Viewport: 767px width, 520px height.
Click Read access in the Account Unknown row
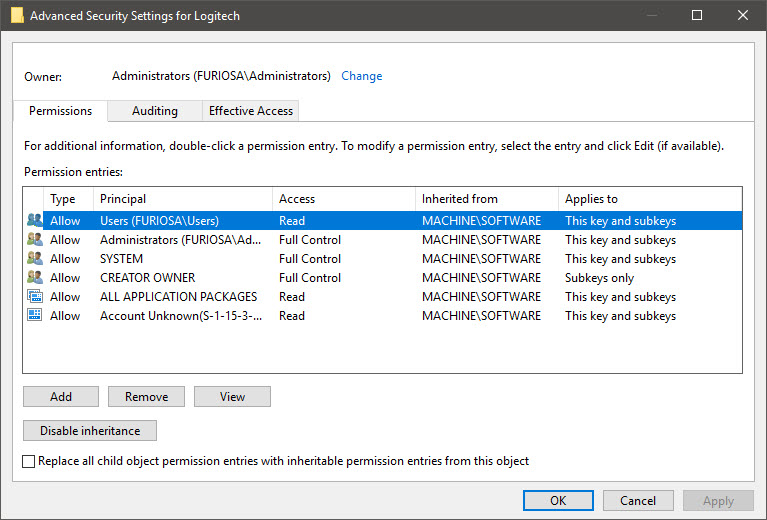click(292, 316)
